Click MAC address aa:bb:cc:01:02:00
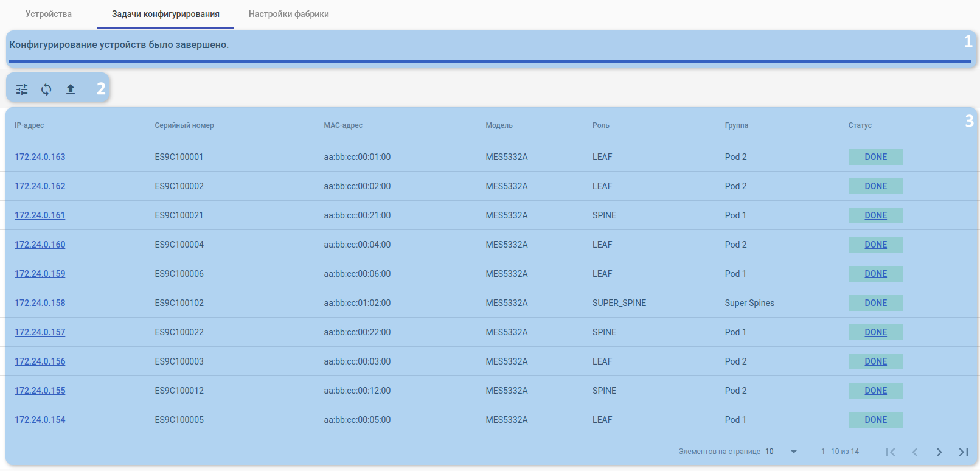 357,303
